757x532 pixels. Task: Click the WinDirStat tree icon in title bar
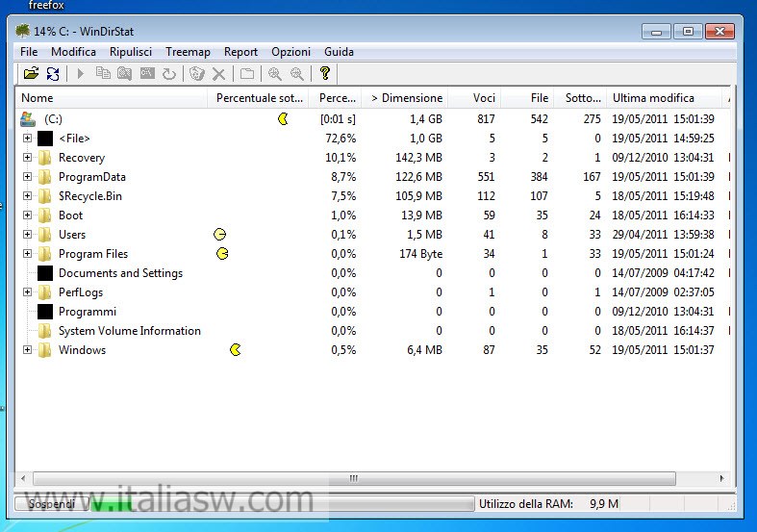pos(22,31)
